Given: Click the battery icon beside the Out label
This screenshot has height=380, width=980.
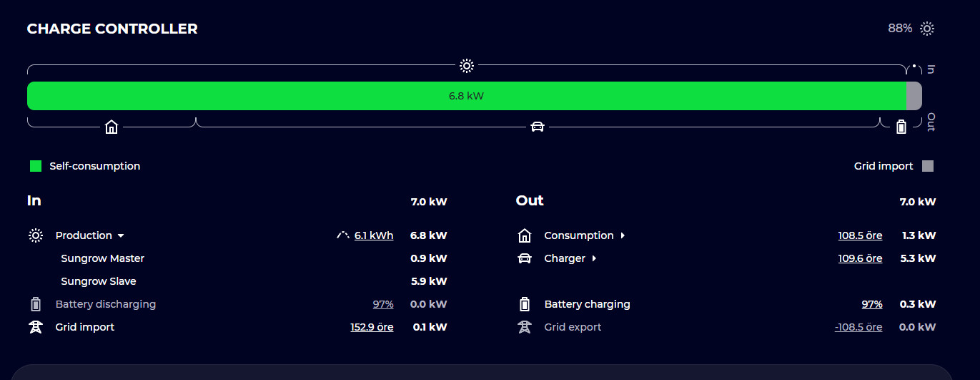Looking at the screenshot, I should point(901,127).
